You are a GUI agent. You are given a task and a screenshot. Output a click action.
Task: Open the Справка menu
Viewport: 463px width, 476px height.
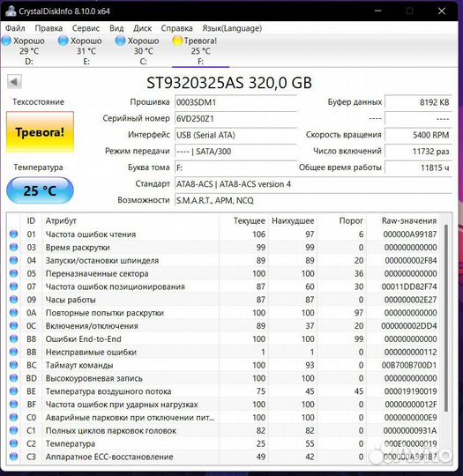tap(176, 28)
